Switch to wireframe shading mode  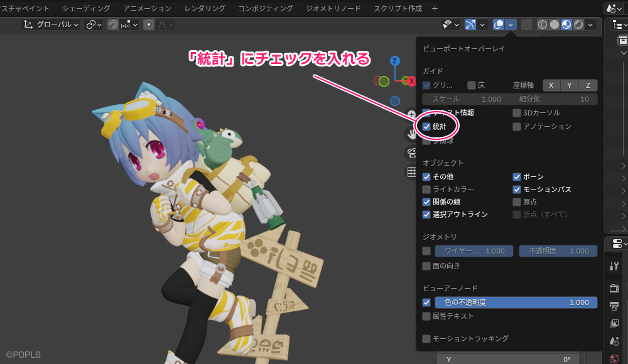(x=543, y=25)
